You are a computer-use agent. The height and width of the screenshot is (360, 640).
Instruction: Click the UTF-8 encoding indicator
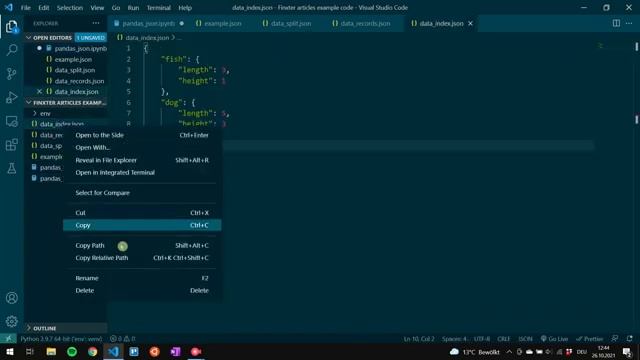(x=482, y=339)
